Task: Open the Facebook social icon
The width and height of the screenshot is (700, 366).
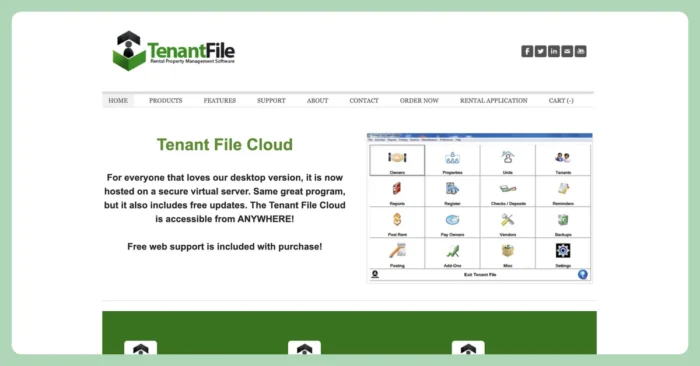Action: [527, 51]
